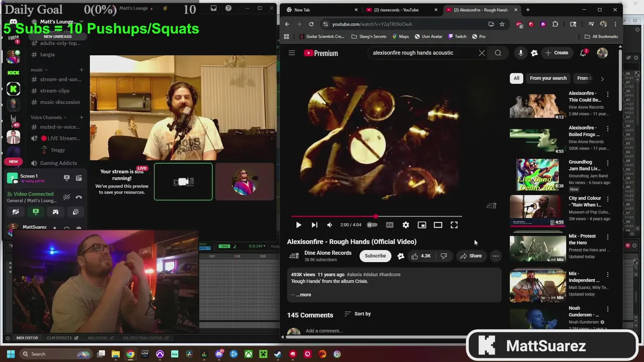The width and height of the screenshot is (644, 362).
Task: Run search with magnifier button
Action: [498, 53]
